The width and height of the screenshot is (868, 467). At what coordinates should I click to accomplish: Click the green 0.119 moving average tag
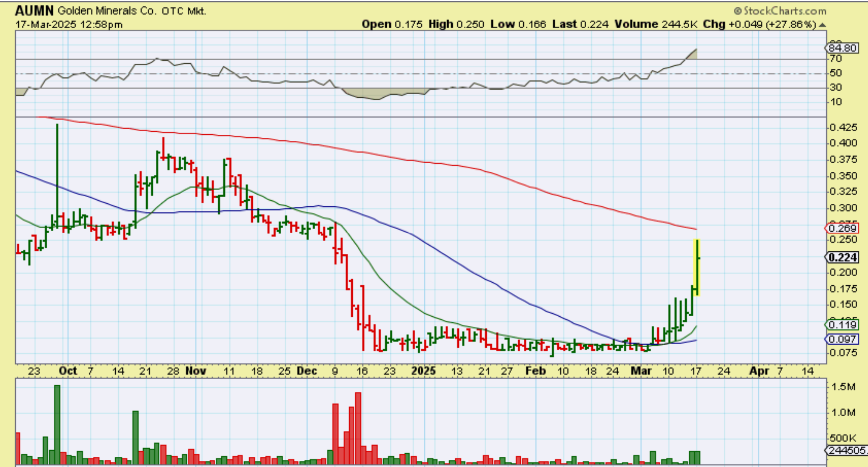click(842, 325)
